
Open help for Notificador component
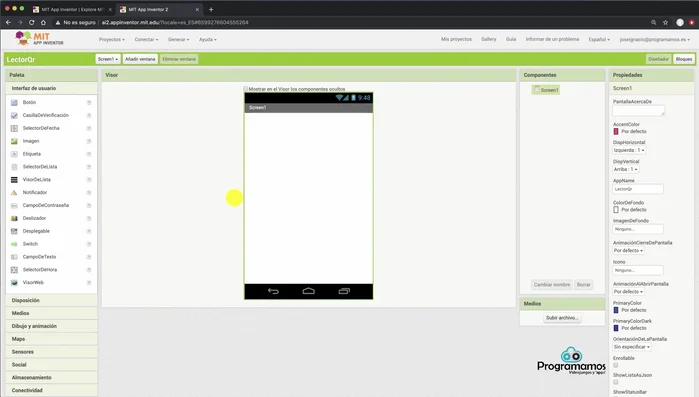pyautogui.click(x=89, y=192)
